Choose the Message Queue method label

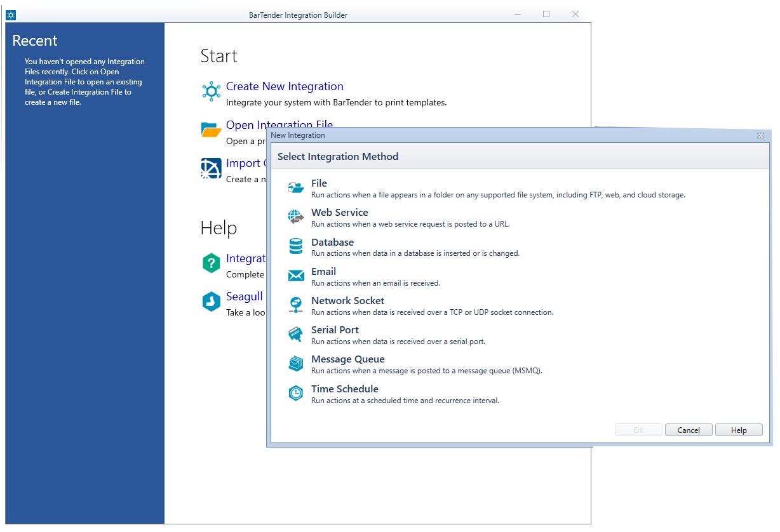tap(347, 359)
